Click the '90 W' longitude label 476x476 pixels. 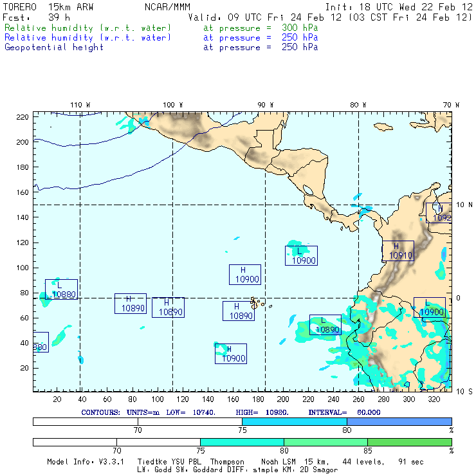[x=265, y=105]
